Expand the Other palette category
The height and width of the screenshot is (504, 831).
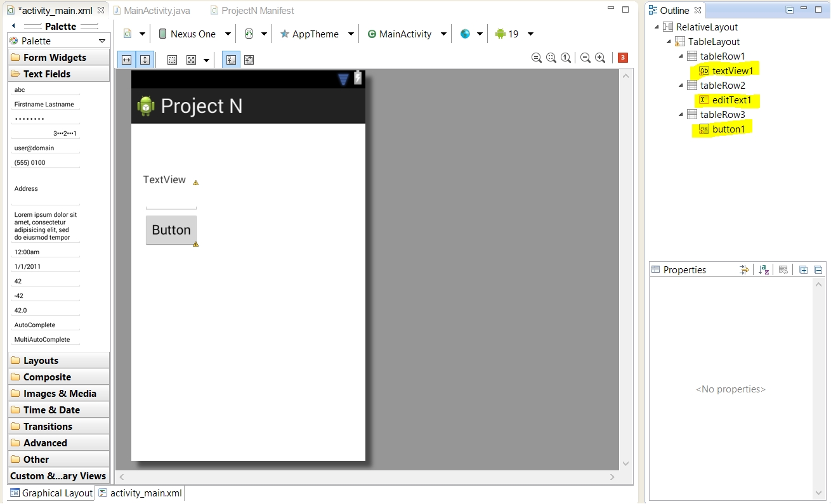pyautogui.click(x=58, y=460)
